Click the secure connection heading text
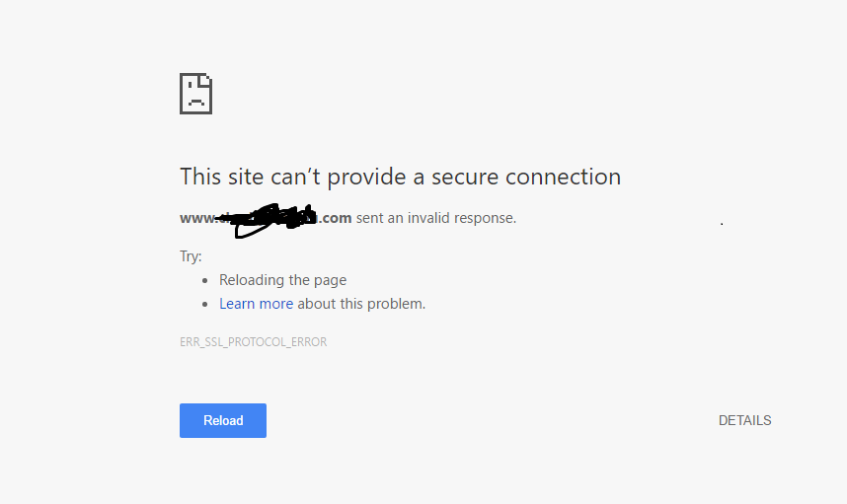This screenshot has height=504, width=847. pos(400,177)
